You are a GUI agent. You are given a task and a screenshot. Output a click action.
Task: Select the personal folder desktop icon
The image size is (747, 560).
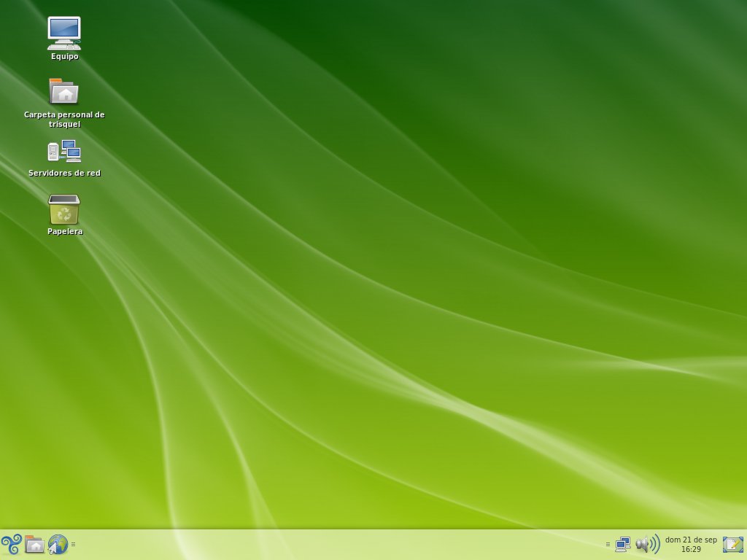tap(64, 92)
